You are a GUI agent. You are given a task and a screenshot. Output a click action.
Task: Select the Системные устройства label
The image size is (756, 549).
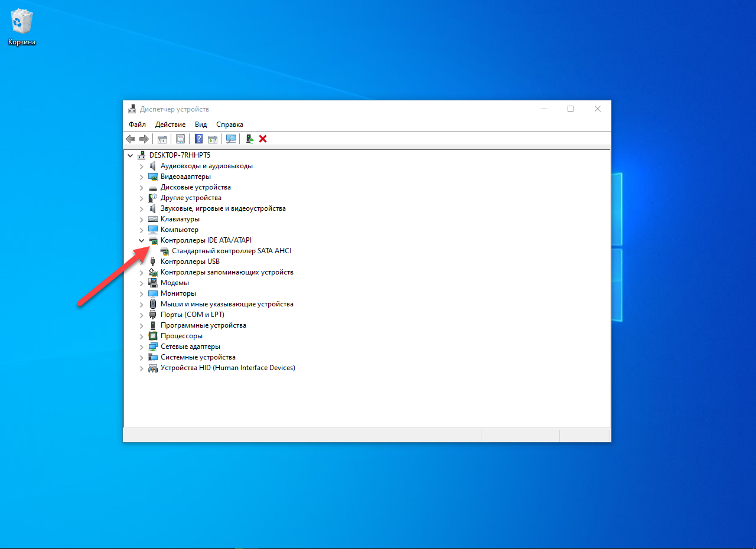[198, 357]
